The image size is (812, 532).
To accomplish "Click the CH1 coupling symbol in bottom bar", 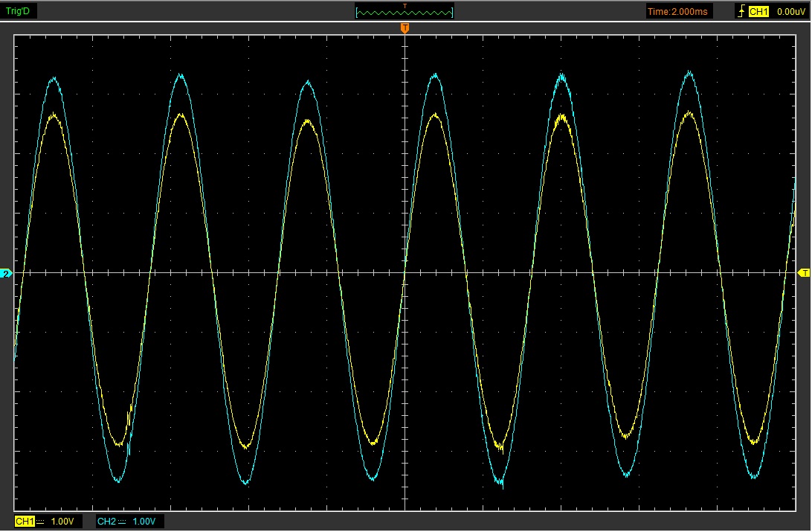I will click(x=40, y=522).
